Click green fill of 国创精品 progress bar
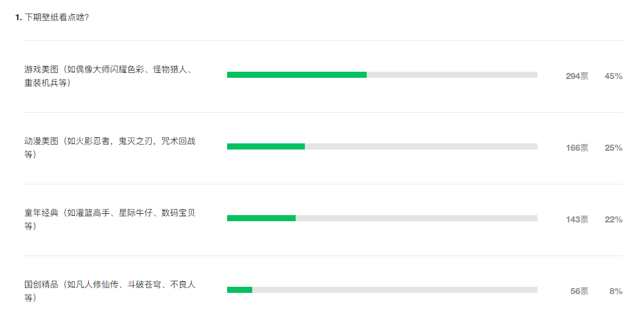The image size is (644, 326). [239, 290]
